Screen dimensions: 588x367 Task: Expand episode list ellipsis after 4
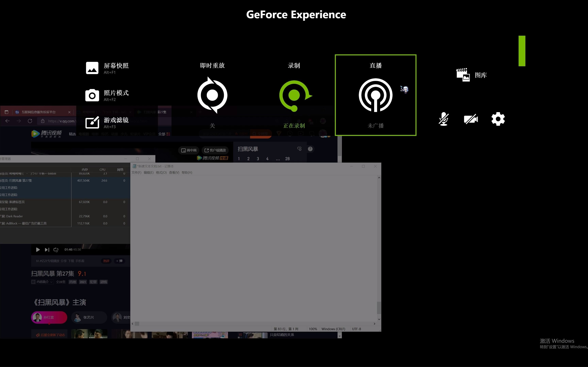point(278,159)
